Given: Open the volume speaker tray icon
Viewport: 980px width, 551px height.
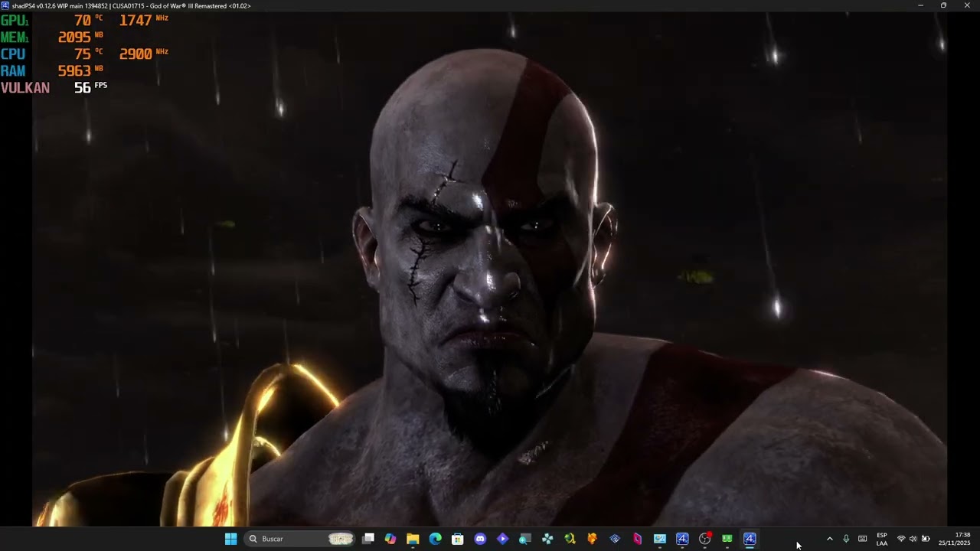Looking at the screenshot, I should 913,539.
